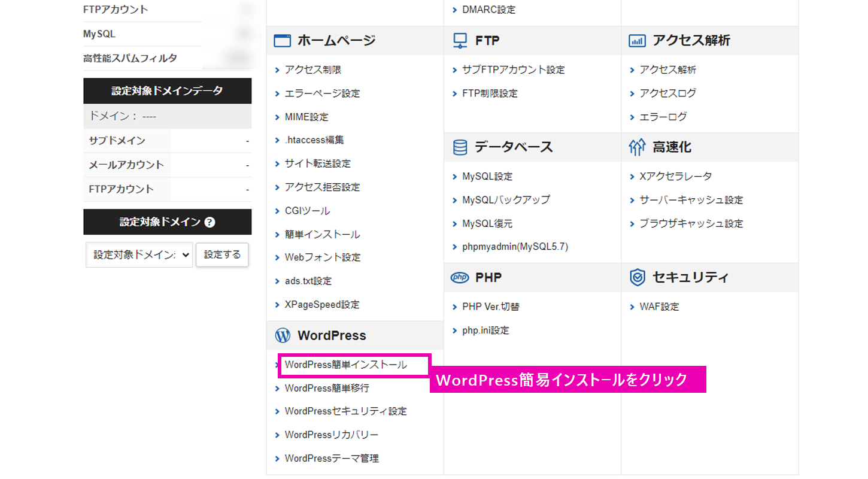The height and width of the screenshot is (479, 868).
Task: Open ブラウザキャッシュ設定
Action: (x=691, y=224)
